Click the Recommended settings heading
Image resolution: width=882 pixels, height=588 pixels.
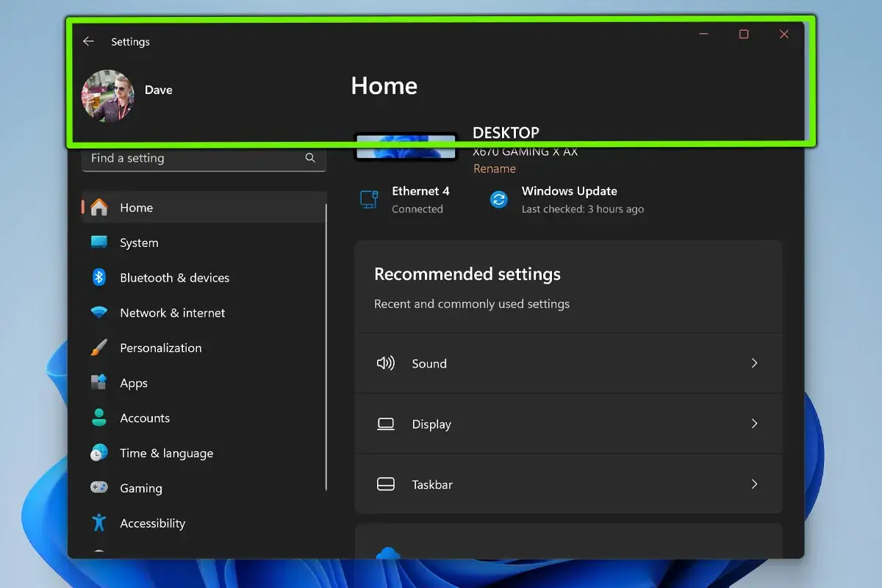467,274
